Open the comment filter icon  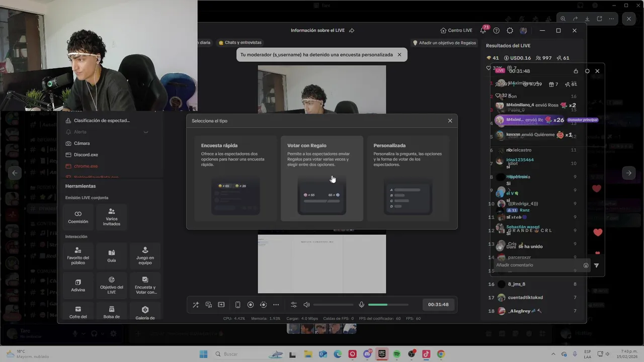(597, 265)
